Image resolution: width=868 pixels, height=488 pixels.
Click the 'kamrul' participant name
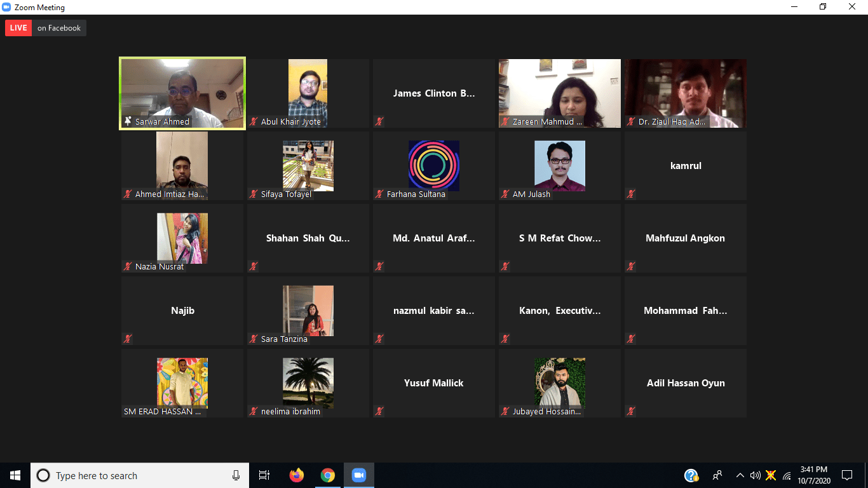(x=686, y=166)
